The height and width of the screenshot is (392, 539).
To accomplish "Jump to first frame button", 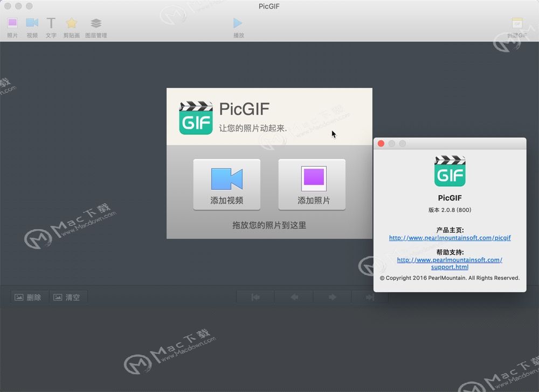I will pos(255,297).
